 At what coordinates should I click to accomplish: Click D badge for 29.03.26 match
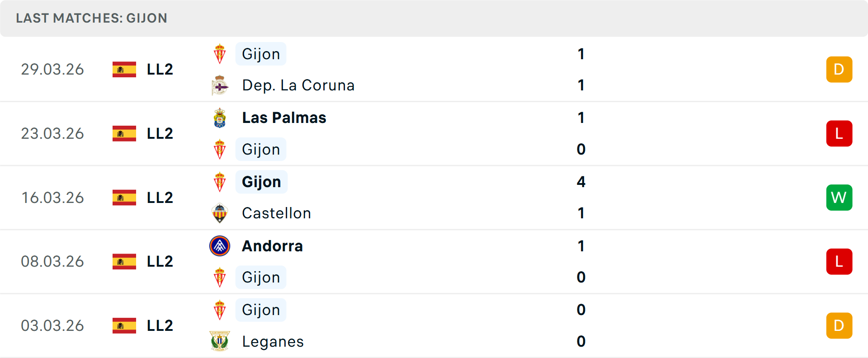[839, 70]
